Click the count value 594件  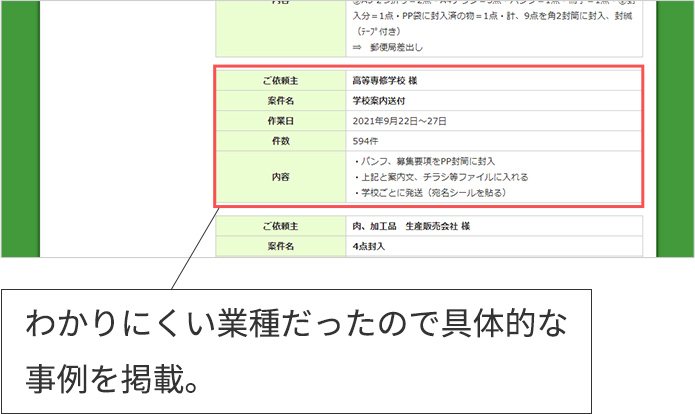point(365,141)
